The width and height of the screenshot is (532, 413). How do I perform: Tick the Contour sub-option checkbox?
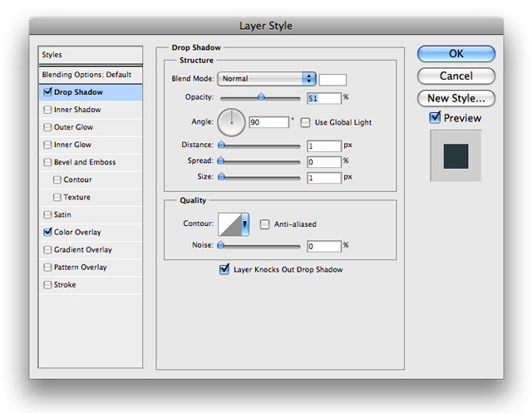[x=57, y=179]
